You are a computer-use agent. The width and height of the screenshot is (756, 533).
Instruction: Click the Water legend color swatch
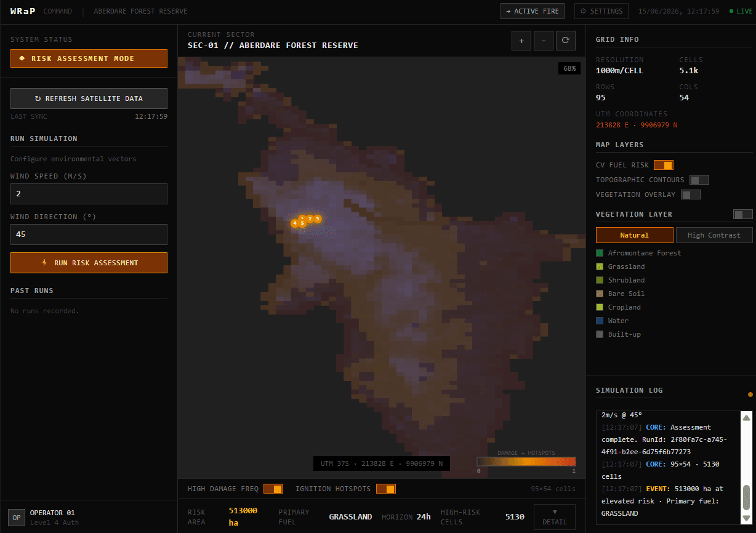[x=600, y=321]
